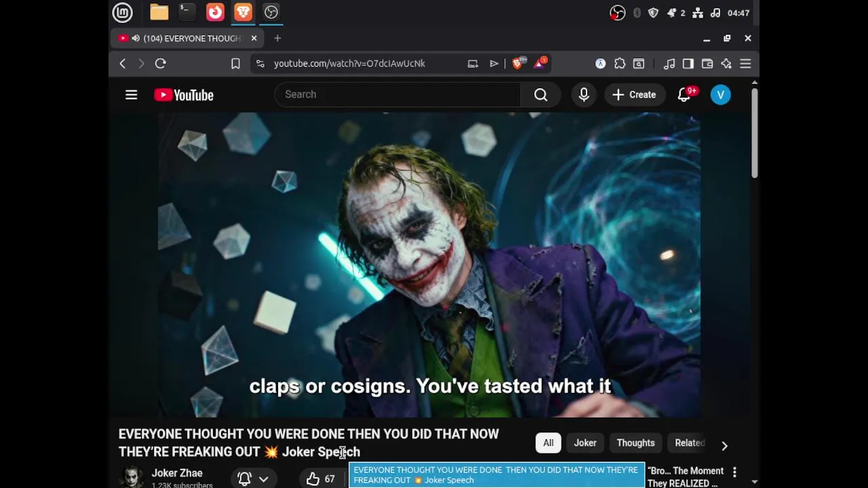Image resolution: width=868 pixels, height=488 pixels.
Task: Select the Thoughts filter chip
Action: click(x=635, y=443)
